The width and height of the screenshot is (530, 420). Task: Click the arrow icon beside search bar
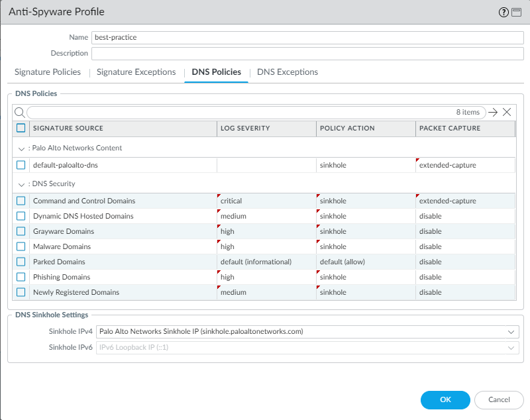(x=493, y=113)
